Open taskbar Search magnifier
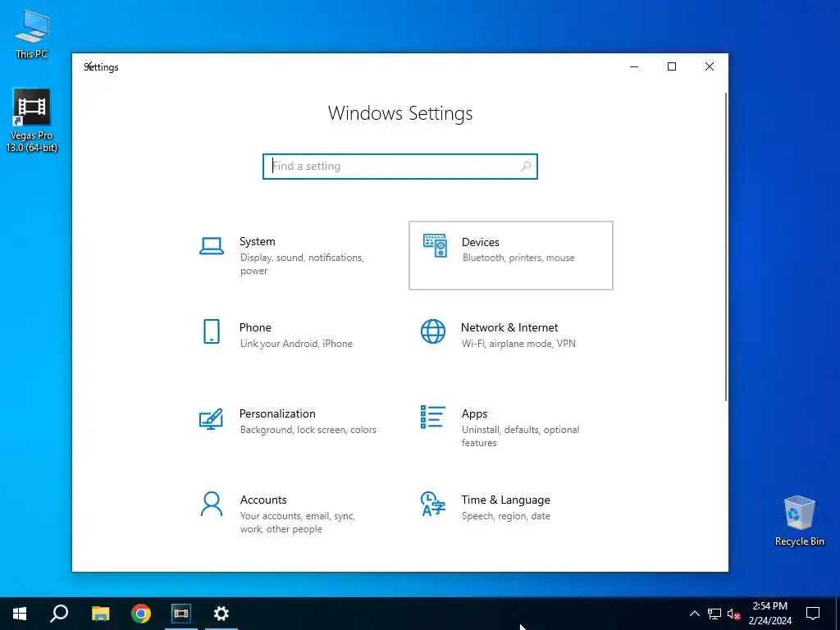 (59, 614)
